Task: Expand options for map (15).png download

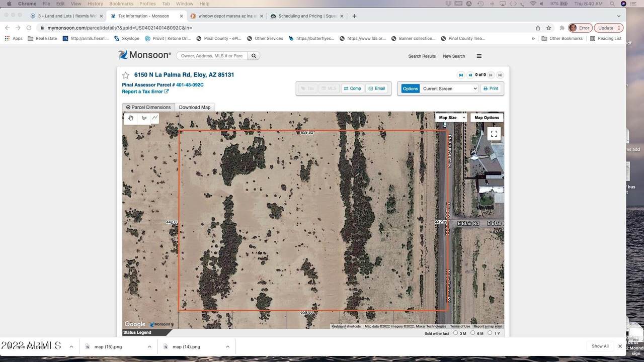Action: pyautogui.click(x=149, y=346)
